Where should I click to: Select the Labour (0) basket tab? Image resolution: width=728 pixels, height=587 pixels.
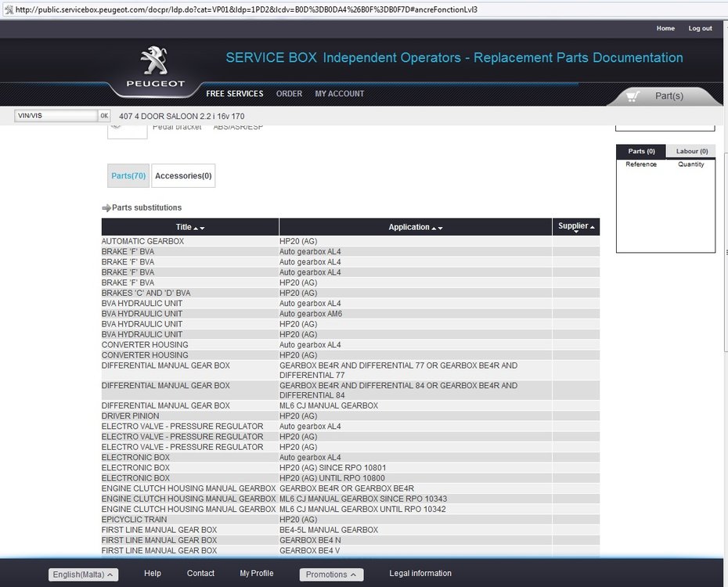[691, 151]
